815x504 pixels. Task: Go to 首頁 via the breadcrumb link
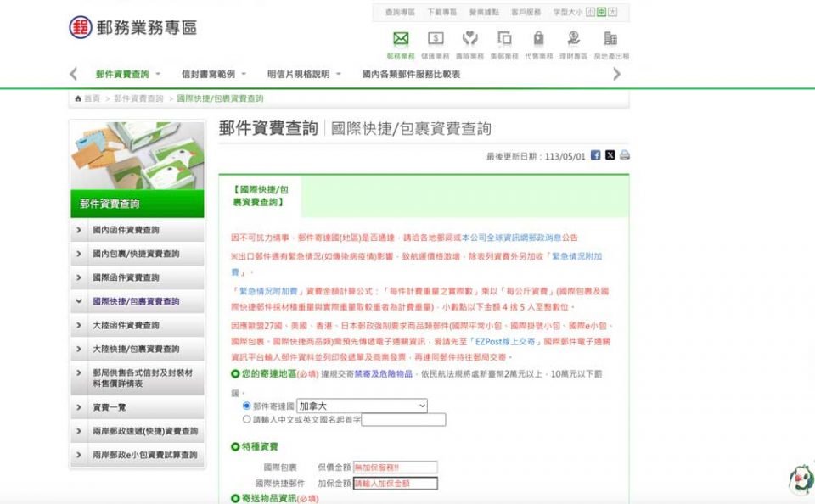click(x=93, y=98)
